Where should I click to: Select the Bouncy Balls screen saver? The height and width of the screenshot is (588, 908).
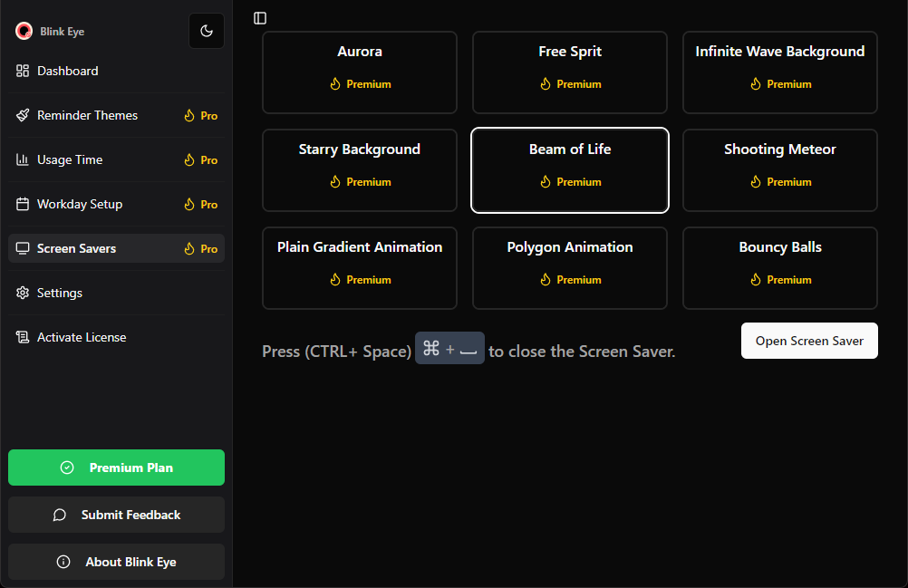(779, 268)
